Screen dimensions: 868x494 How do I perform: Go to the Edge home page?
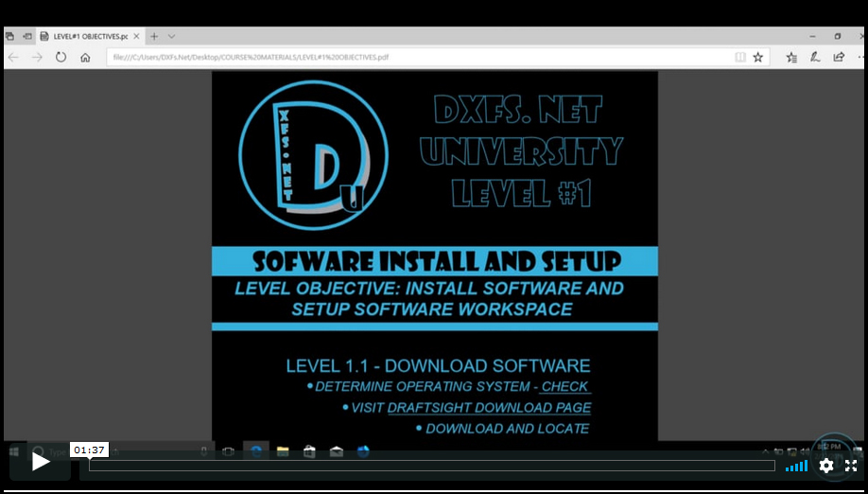(x=85, y=57)
